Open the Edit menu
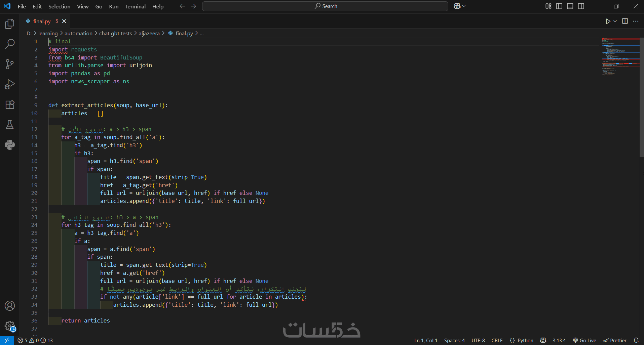This screenshot has height=345, width=644. (37, 6)
